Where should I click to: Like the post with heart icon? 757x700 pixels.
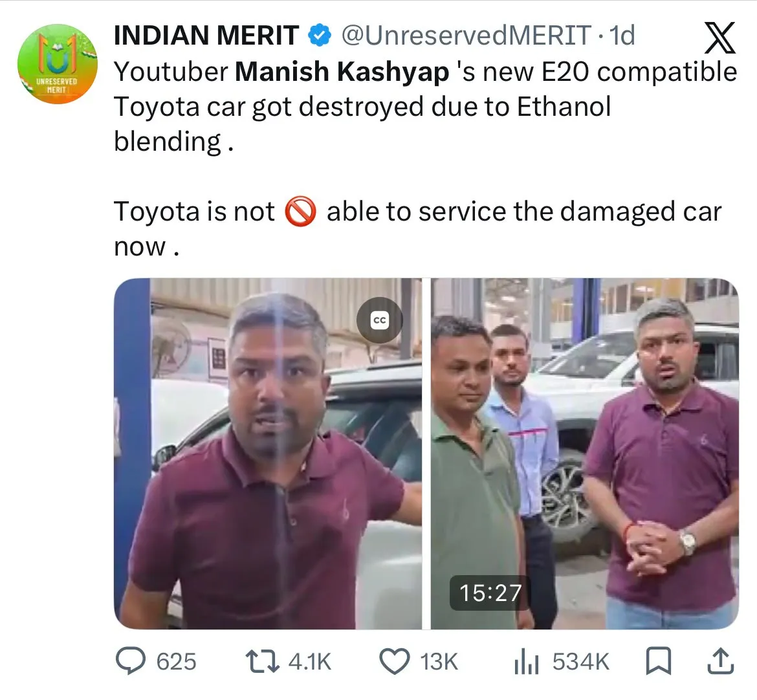point(395,661)
